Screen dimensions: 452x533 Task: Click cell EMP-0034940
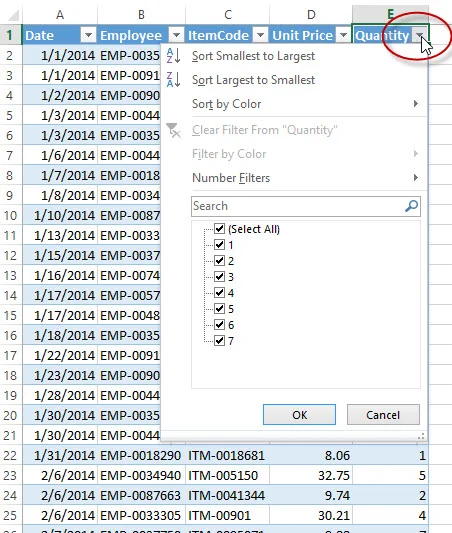[141, 475]
